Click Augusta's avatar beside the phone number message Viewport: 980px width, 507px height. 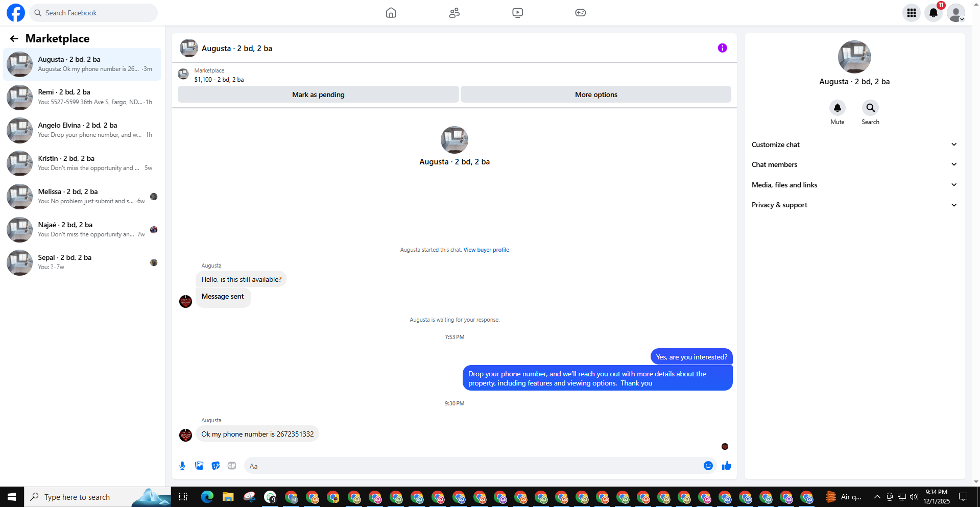point(186,435)
